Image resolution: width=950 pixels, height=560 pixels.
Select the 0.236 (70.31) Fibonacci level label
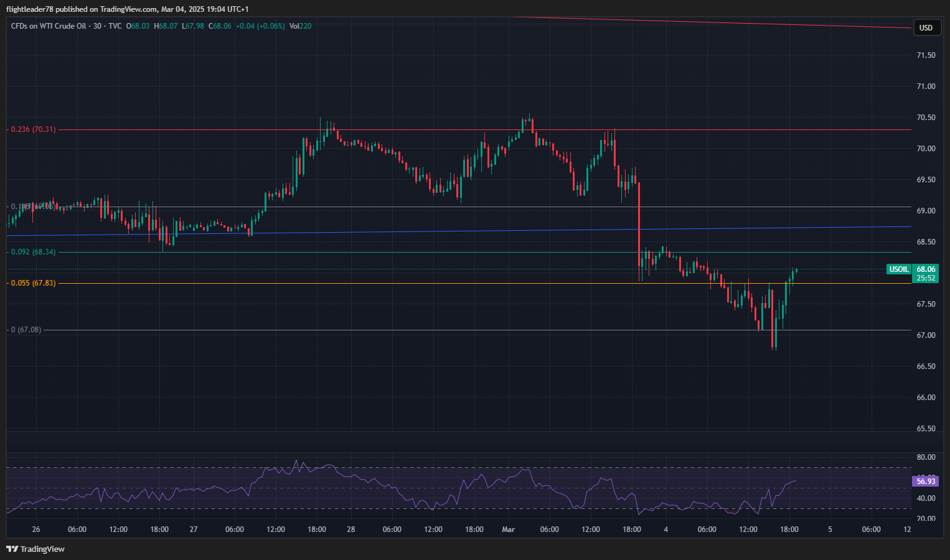pos(34,129)
